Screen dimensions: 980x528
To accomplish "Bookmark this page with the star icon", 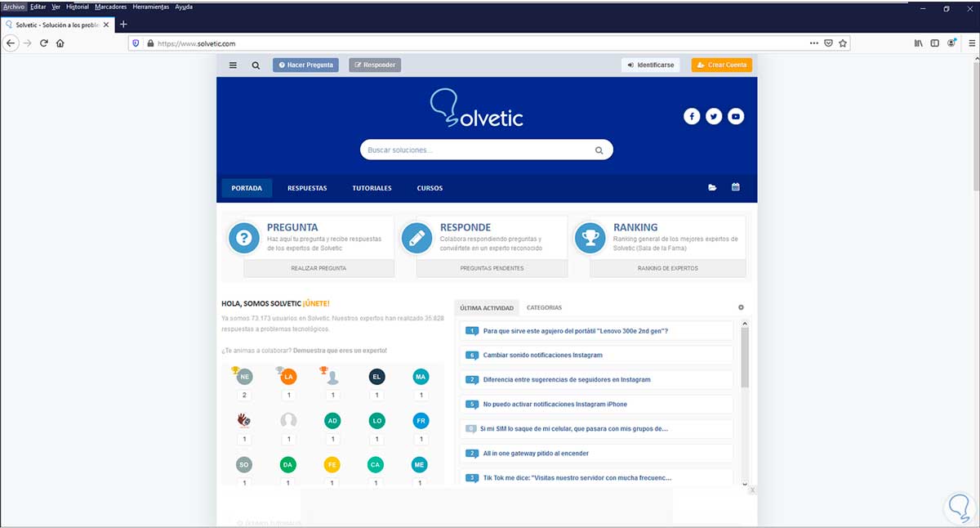I will pyautogui.click(x=843, y=43).
